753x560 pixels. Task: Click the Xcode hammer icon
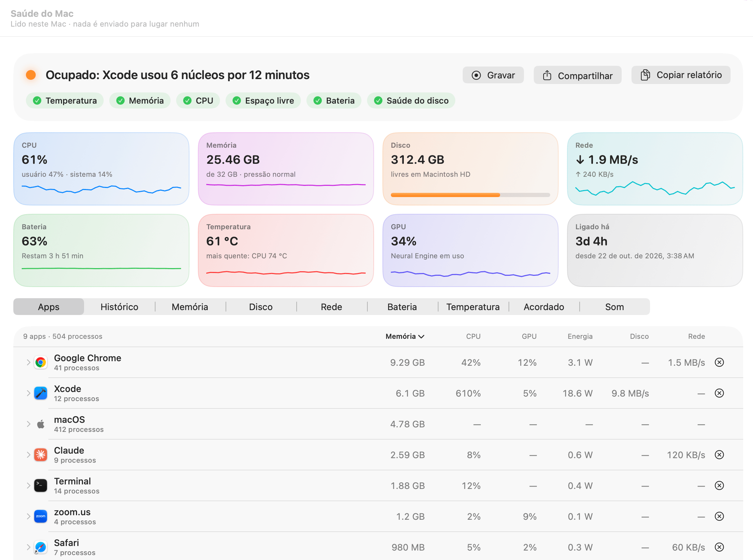tap(41, 393)
